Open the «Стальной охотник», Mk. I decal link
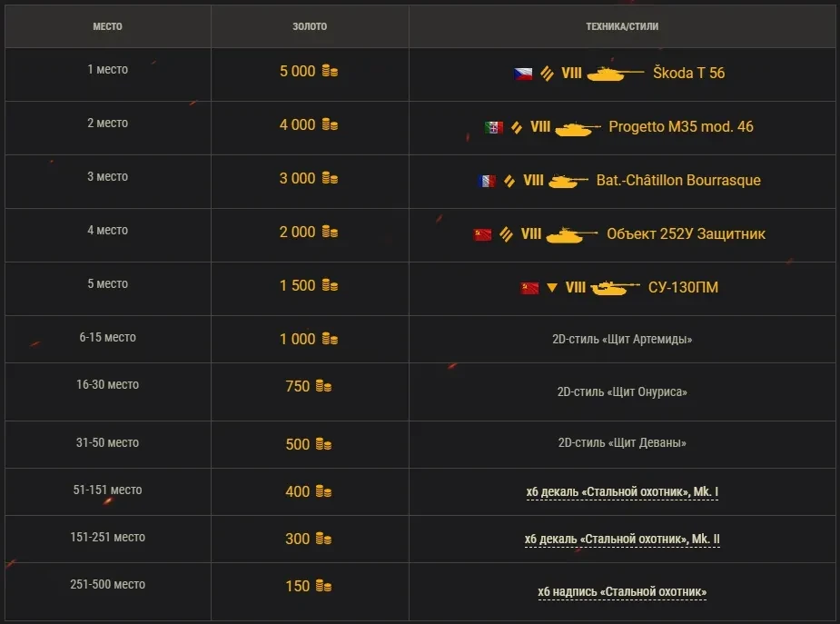This screenshot has width=840, height=624. pos(622,492)
